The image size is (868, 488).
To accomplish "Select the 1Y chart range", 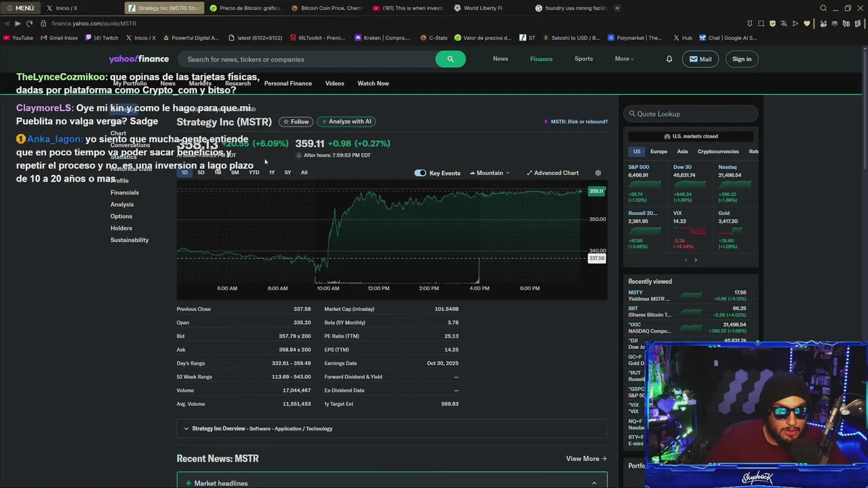I will 272,173.
